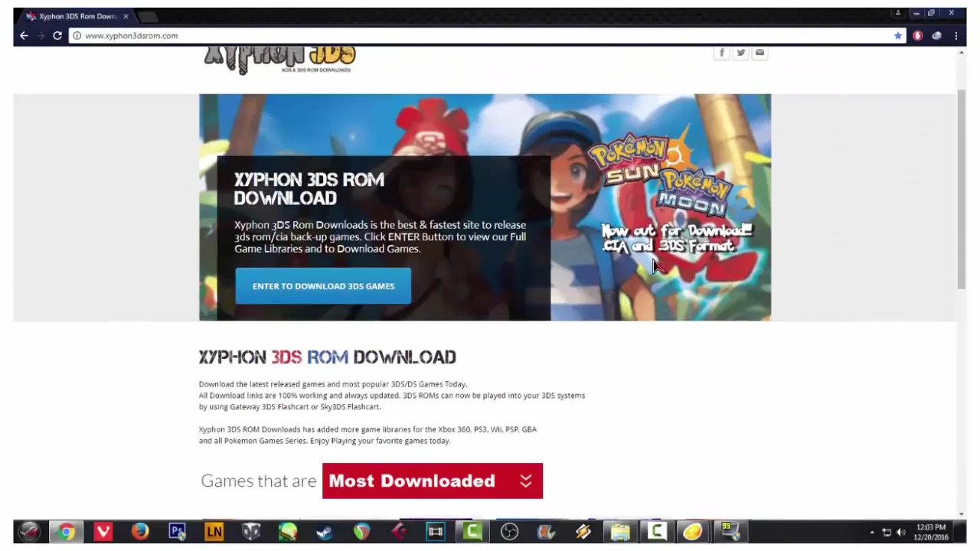Image resolution: width=980 pixels, height=551 pixels.
Task: Switch to Chrome in the taskbar
Action: [67, 532]
